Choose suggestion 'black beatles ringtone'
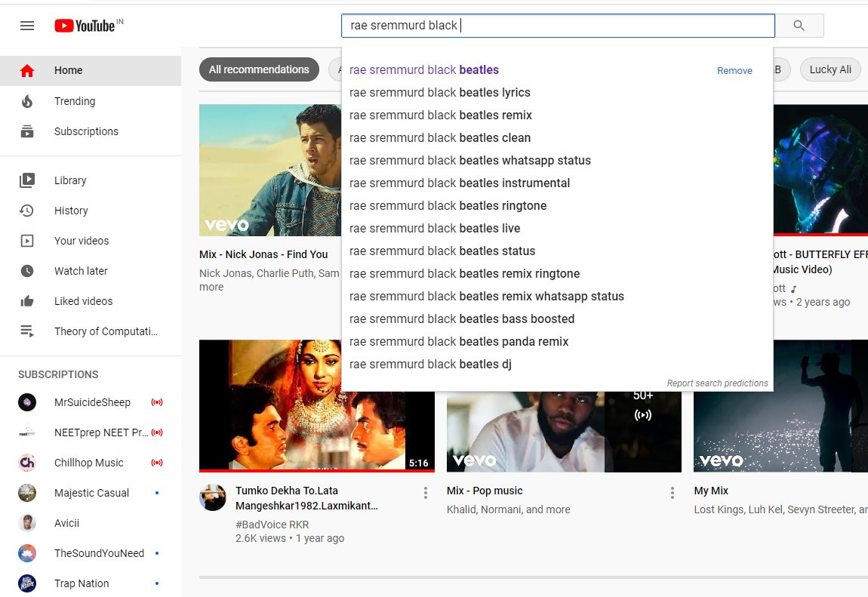This screenshot has height=597, width=868. pyautogui.click(x=558, y=206)
